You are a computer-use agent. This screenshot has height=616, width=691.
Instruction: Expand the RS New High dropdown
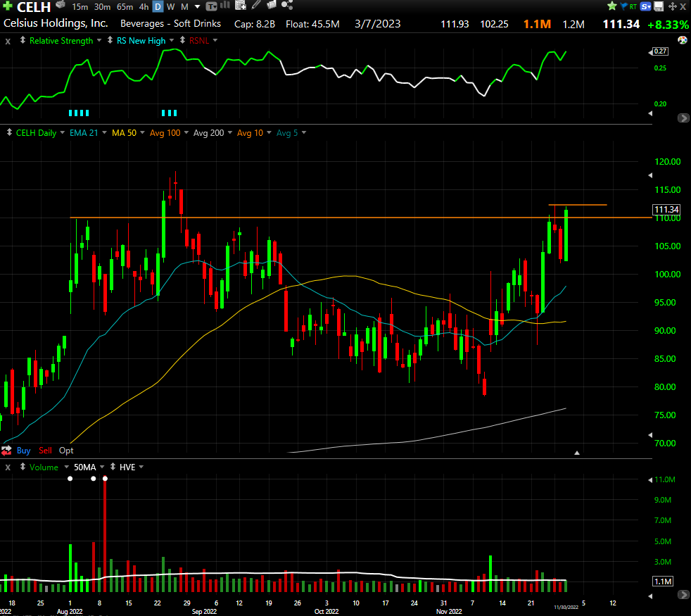[172, 40]
